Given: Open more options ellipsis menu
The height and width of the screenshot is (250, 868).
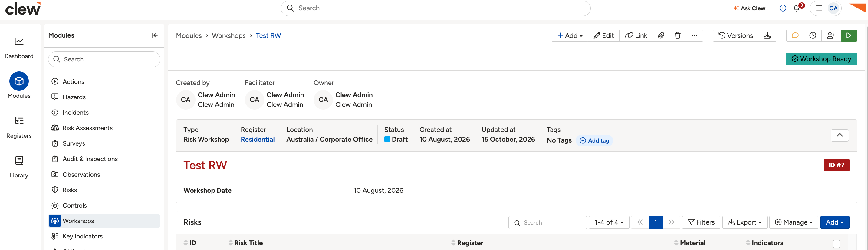Looking at the screenshot, I should (695, 35).
